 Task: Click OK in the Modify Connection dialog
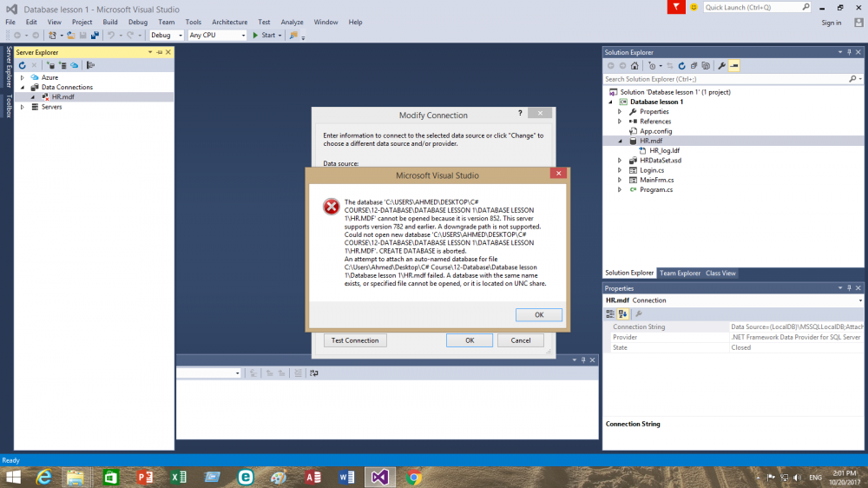tap(470, 340)
